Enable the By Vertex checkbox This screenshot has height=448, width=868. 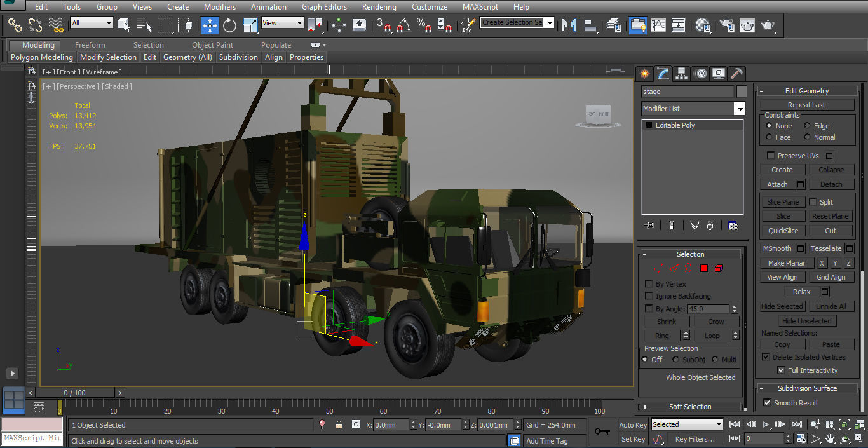click(x=649, y=284)
